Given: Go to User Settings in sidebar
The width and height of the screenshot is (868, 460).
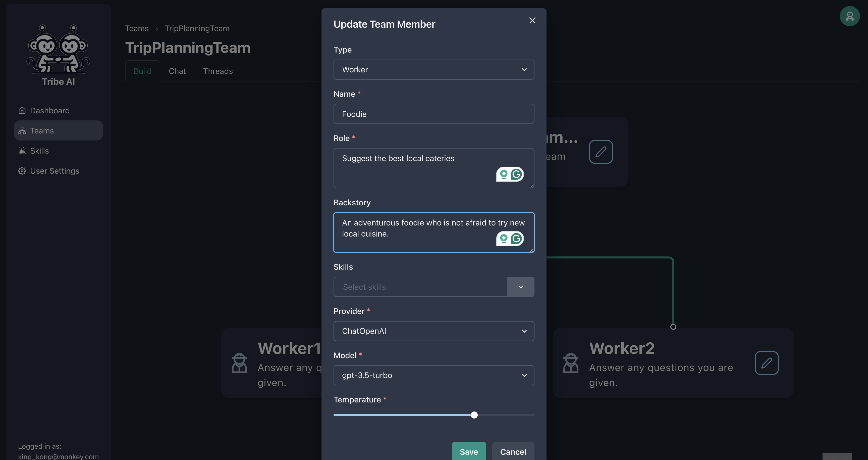Looking at the screenshot, I should pyautogui.click(x=54, y=171).
